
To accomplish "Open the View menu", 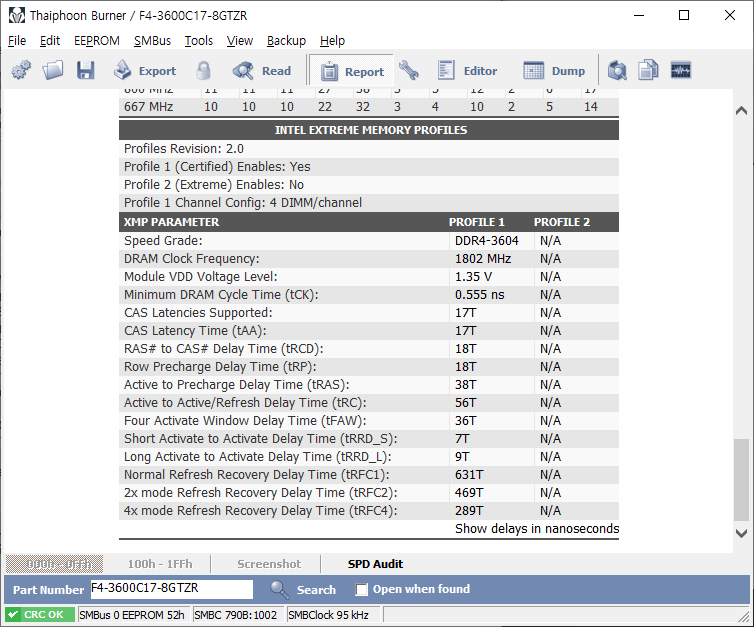I will 239,41.
